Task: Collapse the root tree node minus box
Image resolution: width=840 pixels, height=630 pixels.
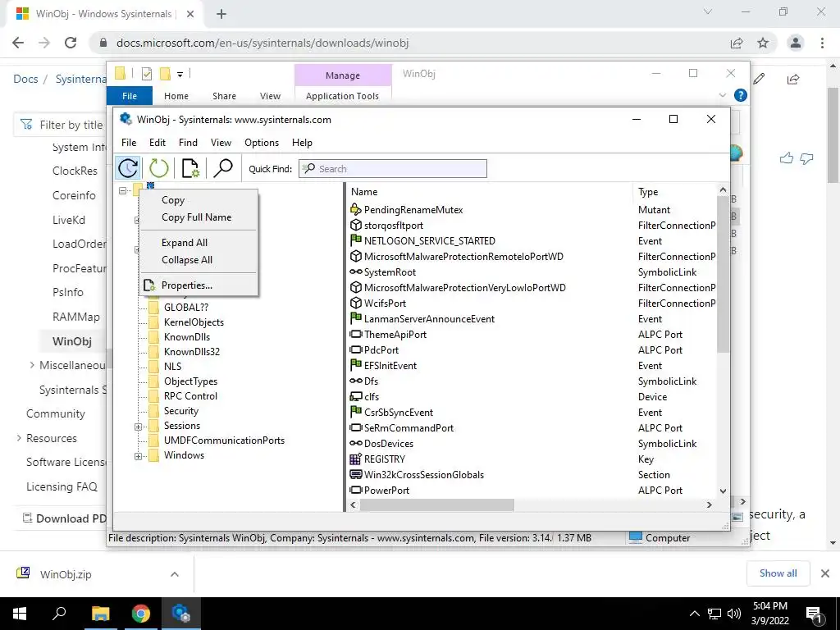Action: [123, 190]
